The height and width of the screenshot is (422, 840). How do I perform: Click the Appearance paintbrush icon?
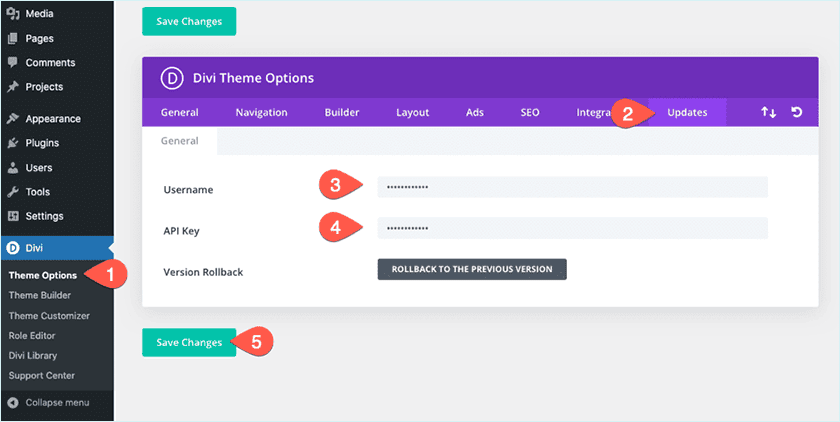[x=13, y=119]
